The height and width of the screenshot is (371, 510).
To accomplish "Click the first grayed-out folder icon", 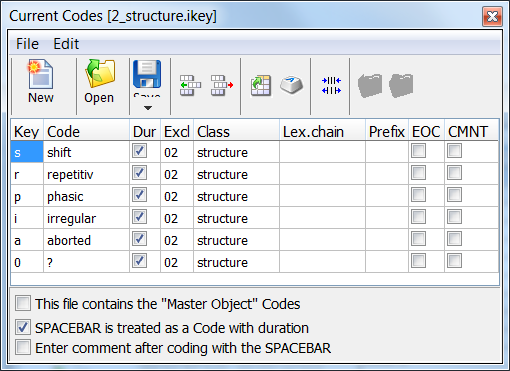I will tap(370, 86).
